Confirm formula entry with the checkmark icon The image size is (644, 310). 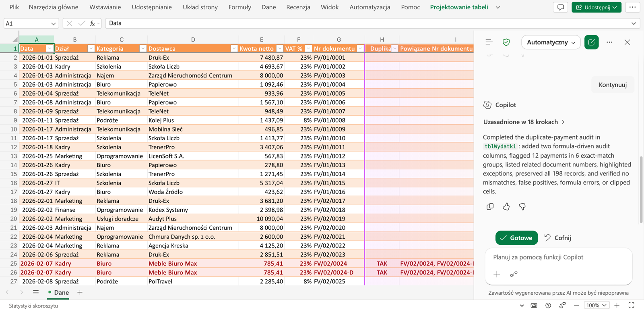coord(82,23)
